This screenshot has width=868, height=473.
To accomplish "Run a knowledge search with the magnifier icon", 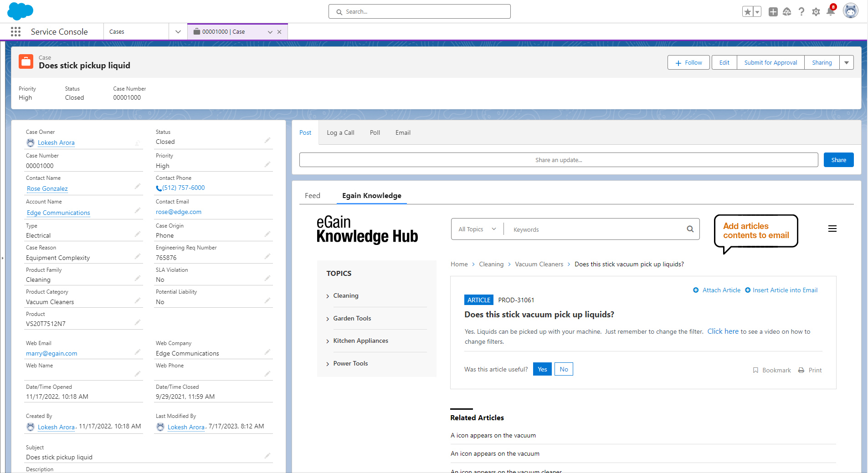I will pyautogui.click(x=689, y=229).
